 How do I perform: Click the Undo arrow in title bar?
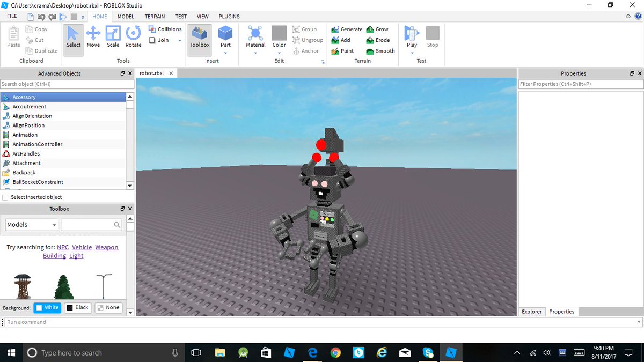tap(41, 17)
